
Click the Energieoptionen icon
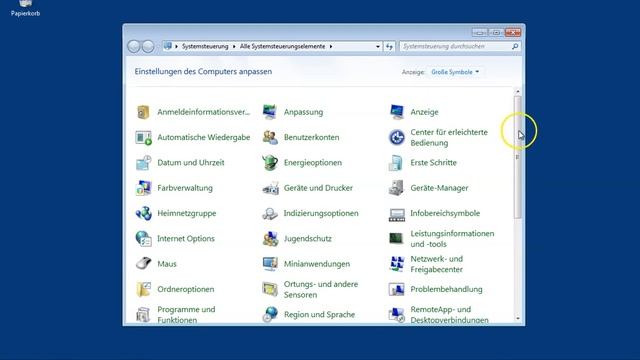coord(270,162)
